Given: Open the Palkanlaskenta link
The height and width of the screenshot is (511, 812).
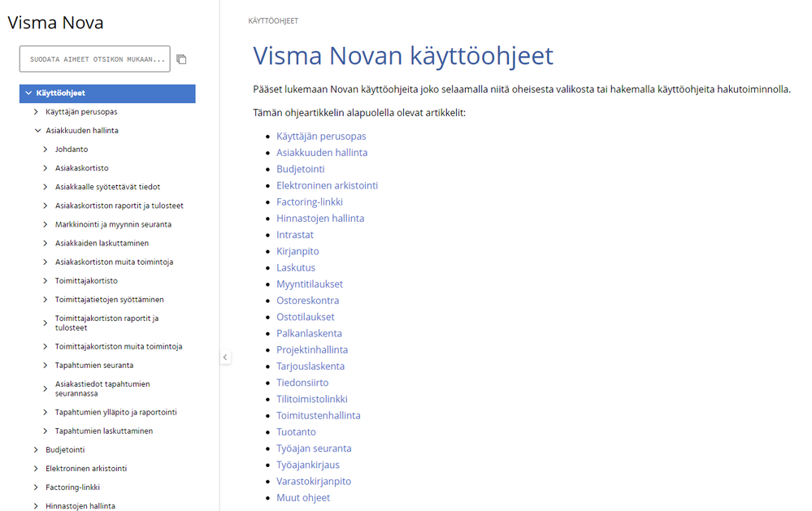Looking at the screenshot, I should point(309,333).
